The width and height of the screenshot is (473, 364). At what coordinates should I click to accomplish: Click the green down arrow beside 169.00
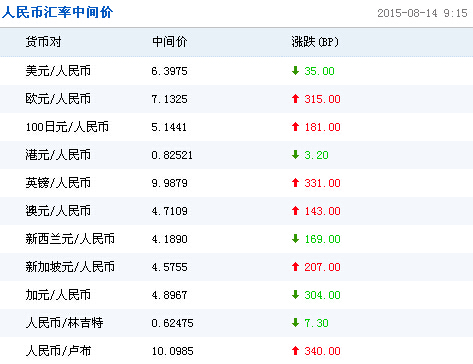point(295,239)
